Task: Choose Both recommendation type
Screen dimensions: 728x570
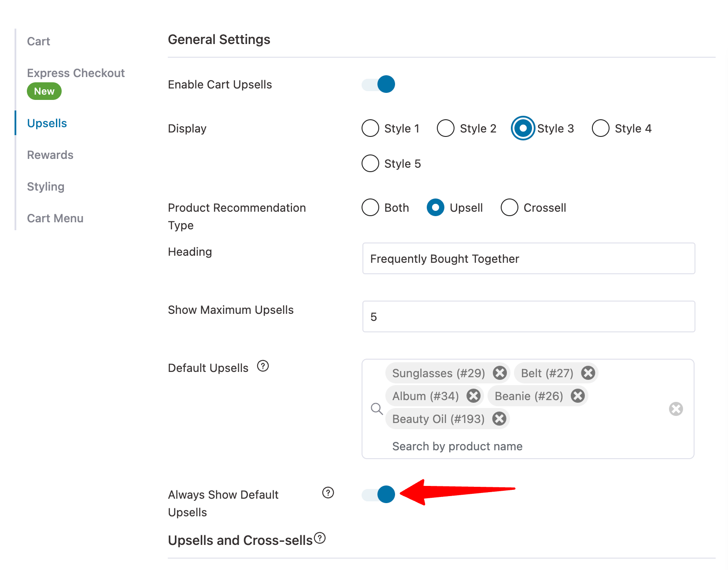Action: coord(370,207)
